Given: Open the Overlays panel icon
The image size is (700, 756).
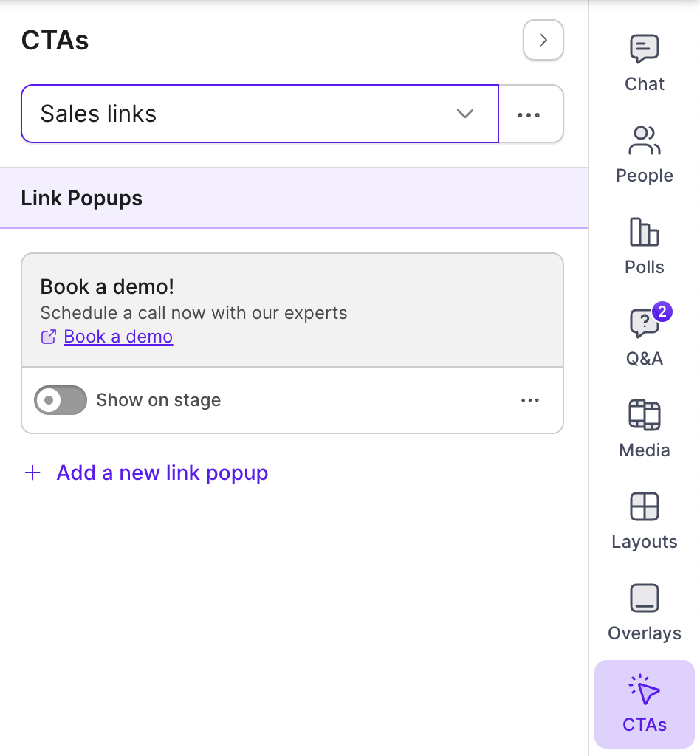Looking at the screenshot, I should 644,598.
